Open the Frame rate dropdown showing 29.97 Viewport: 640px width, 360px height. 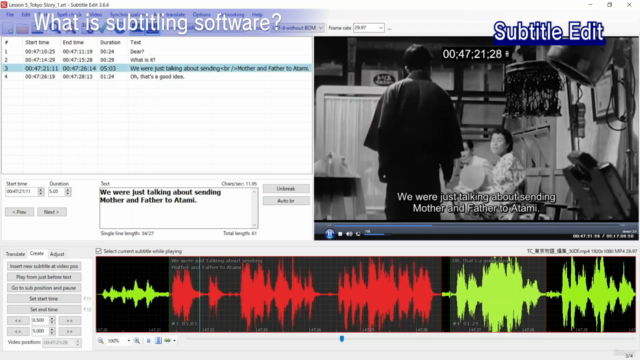pyautogui.click(x=369, y=28)
